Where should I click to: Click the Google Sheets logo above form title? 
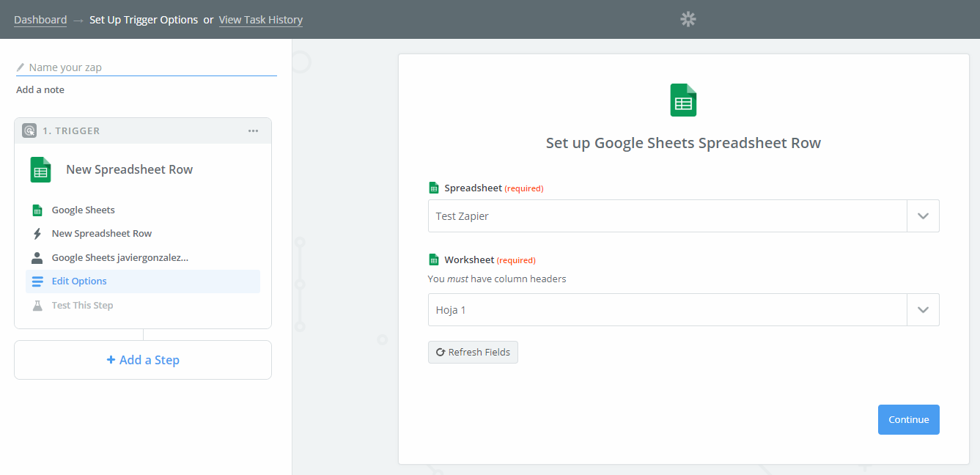pos(683,100)
